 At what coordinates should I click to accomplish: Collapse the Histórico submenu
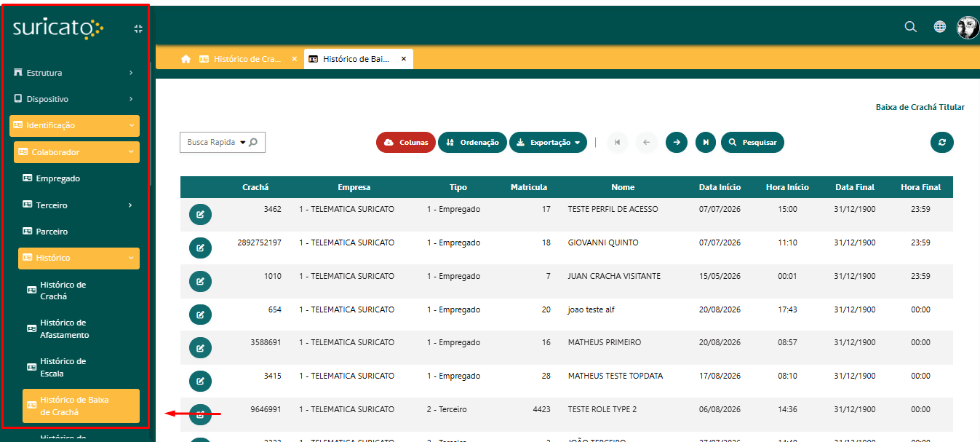[x=79, y=258]
